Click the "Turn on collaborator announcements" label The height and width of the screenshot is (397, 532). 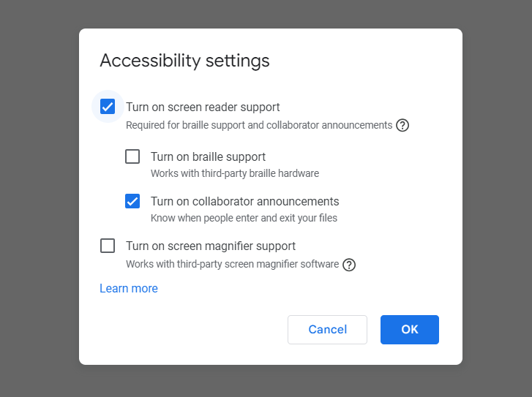244,201
